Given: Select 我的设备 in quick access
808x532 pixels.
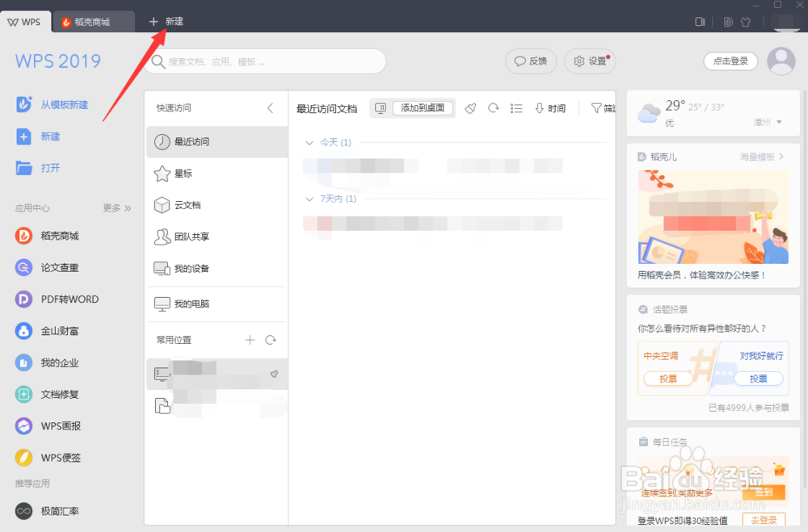Looking at the screenshot, I should pos(217,268).
